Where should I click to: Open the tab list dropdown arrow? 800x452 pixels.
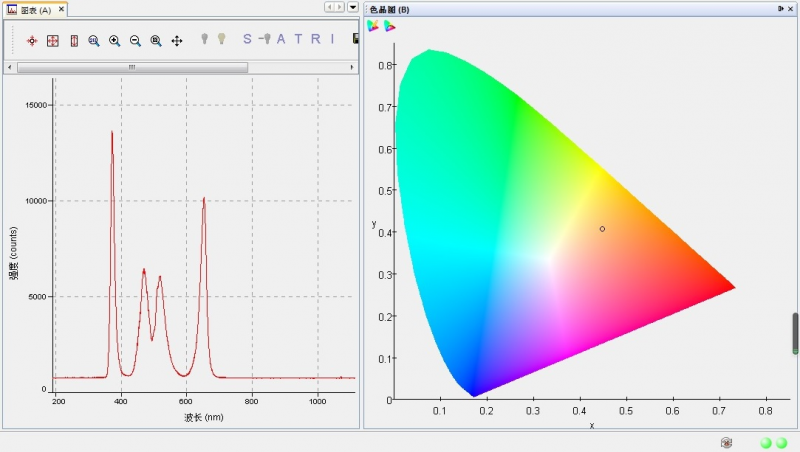pos(353,8)
